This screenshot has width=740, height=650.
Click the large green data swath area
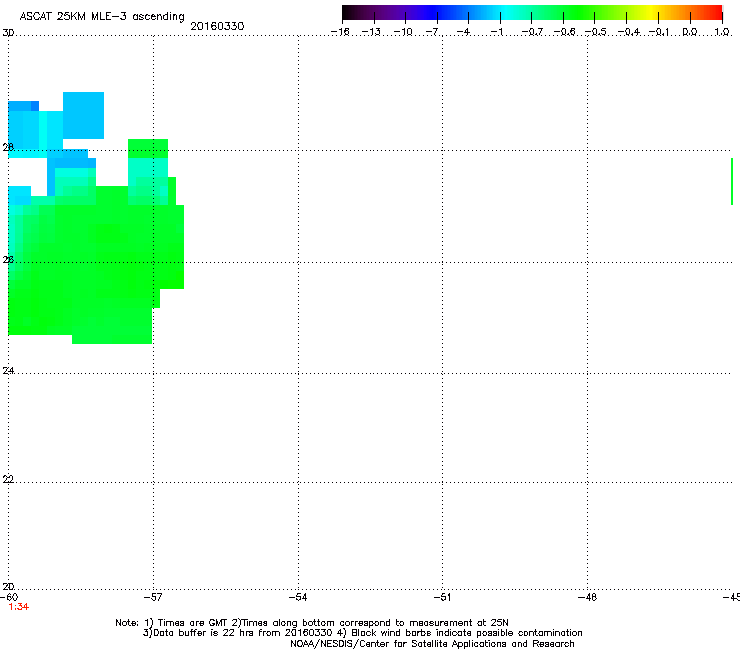(94, 264)
